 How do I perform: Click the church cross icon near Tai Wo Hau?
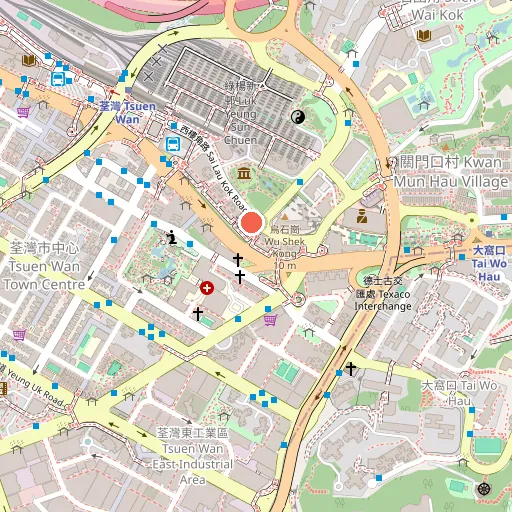(x=350, y=369)
